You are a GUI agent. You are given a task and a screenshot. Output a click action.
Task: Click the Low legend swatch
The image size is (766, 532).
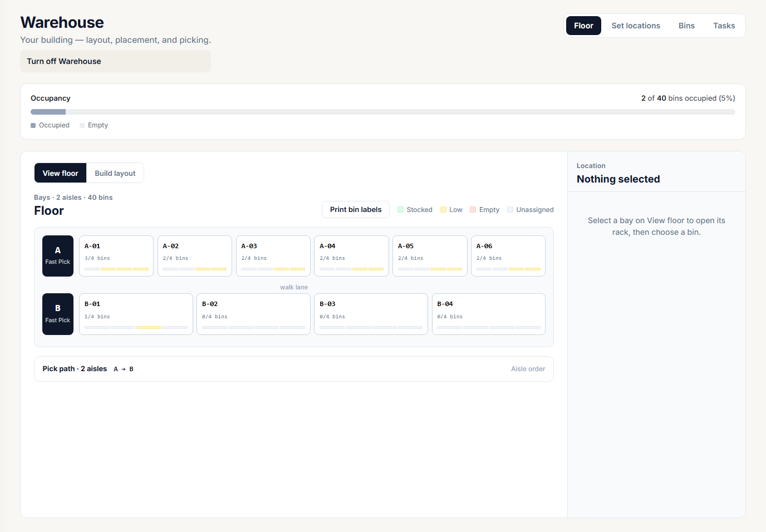[443, 210]
